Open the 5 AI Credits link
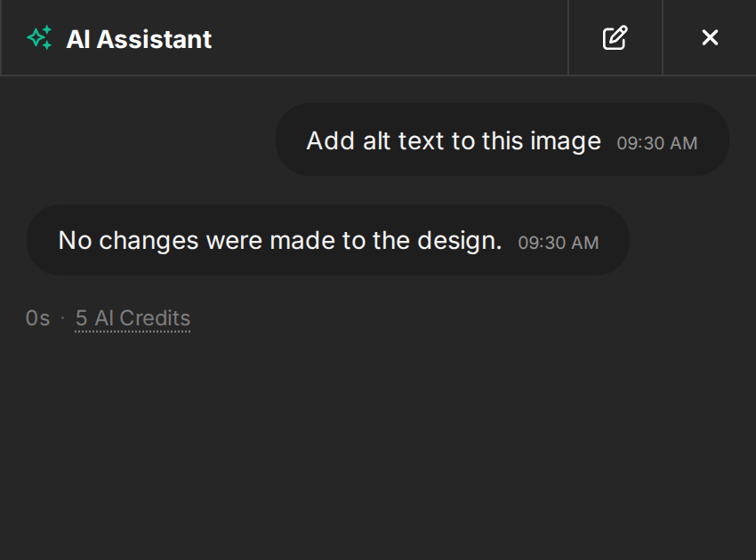756x560 pixels. point(133,318)
